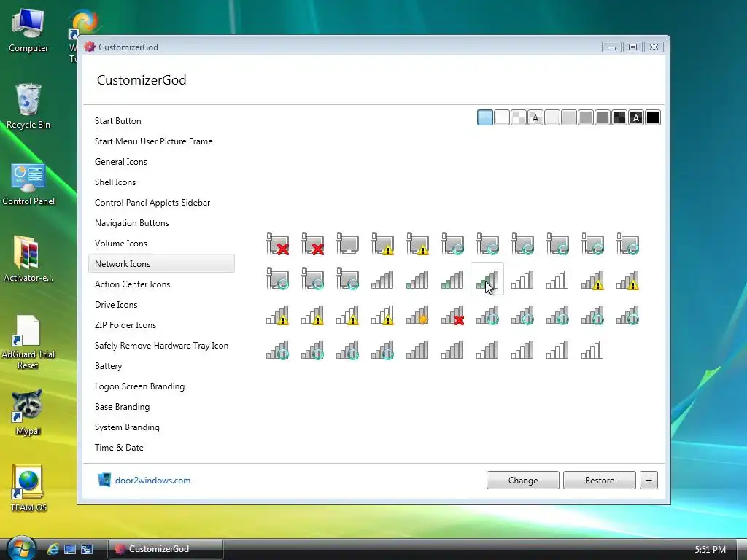Select the wireless icon with orange star

(x=417, y=315)
